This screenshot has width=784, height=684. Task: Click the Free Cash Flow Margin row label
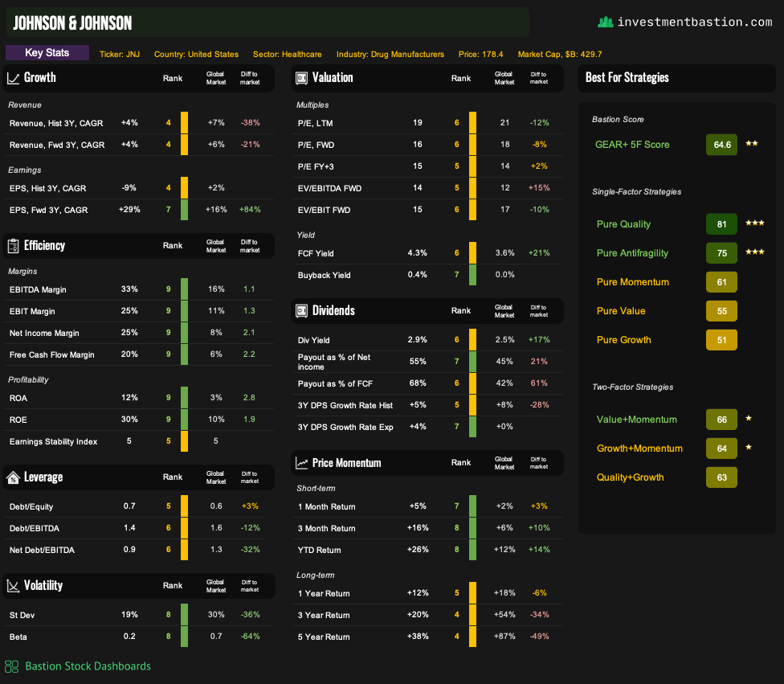pos(51,354)
